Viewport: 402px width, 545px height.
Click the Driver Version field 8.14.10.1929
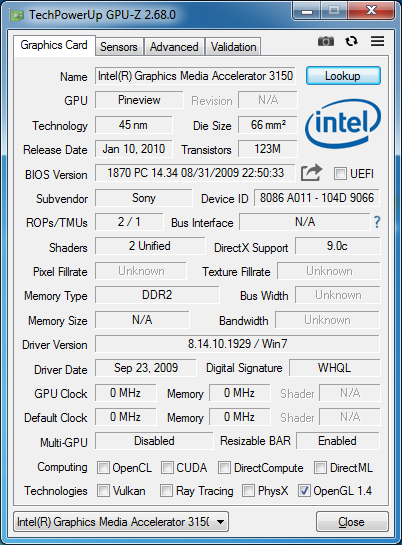point(238,344)
